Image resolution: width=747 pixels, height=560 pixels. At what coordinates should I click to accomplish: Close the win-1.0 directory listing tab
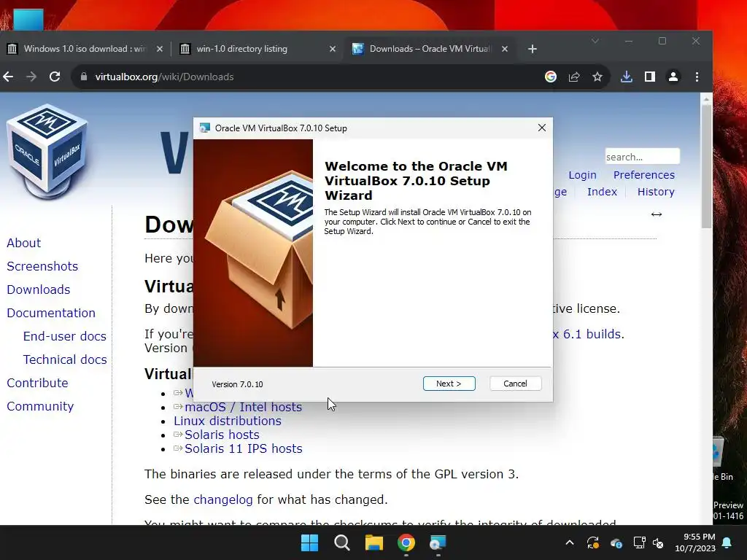[x=333, y=49]
